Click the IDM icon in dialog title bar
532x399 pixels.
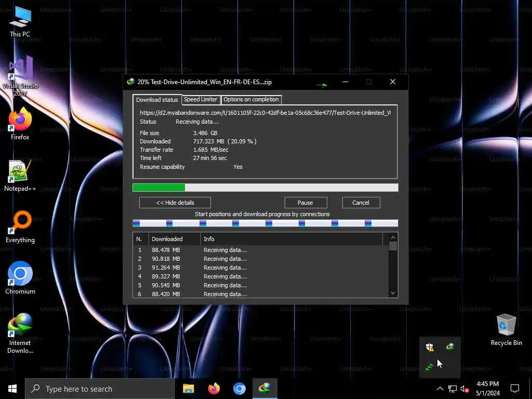coord(130,82)
